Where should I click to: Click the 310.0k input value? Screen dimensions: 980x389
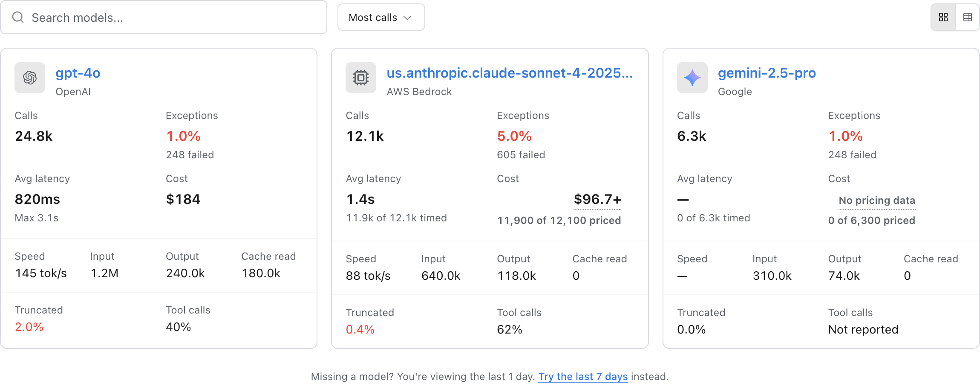[772, 276]
